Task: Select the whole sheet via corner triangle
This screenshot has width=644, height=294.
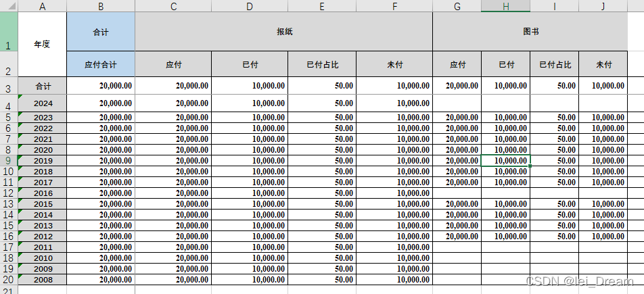Action: (9, 6)
